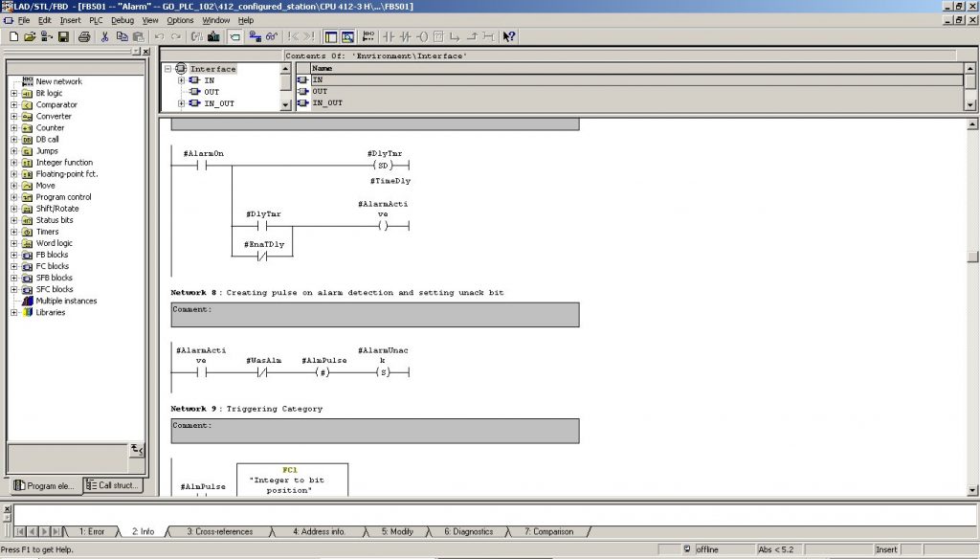The height and width of the screenshot is (559, 980).
Task: Cut the selected element
Action: tap(104, 37)
